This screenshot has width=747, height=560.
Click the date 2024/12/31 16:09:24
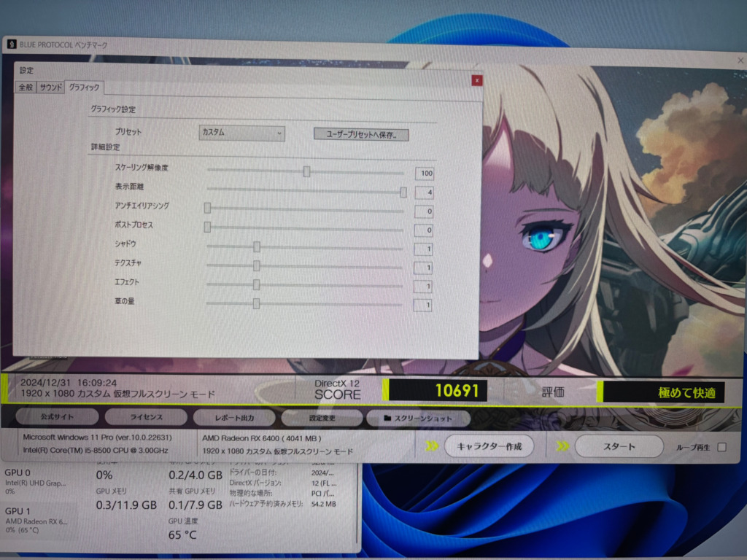[x=69, y=382]
